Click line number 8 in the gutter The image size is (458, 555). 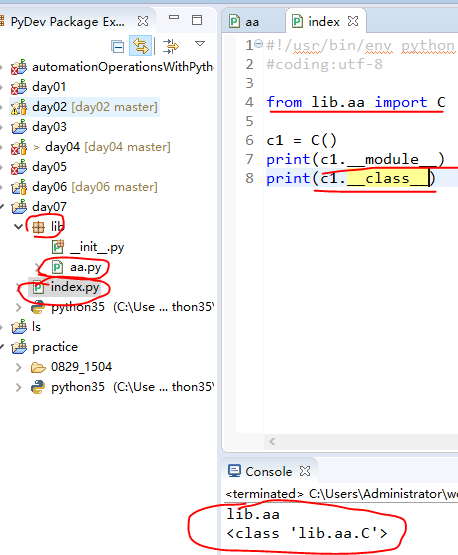click(250, 178)
